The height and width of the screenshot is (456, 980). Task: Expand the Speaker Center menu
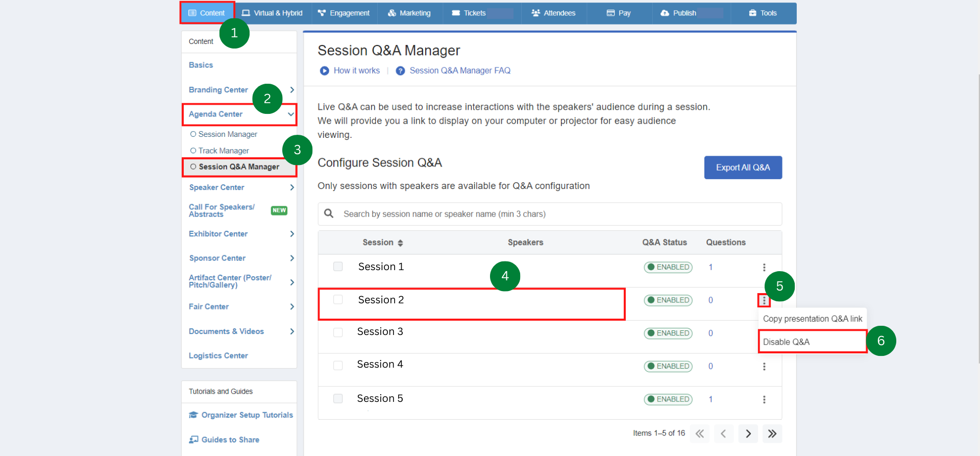click(x=291, y=187)
